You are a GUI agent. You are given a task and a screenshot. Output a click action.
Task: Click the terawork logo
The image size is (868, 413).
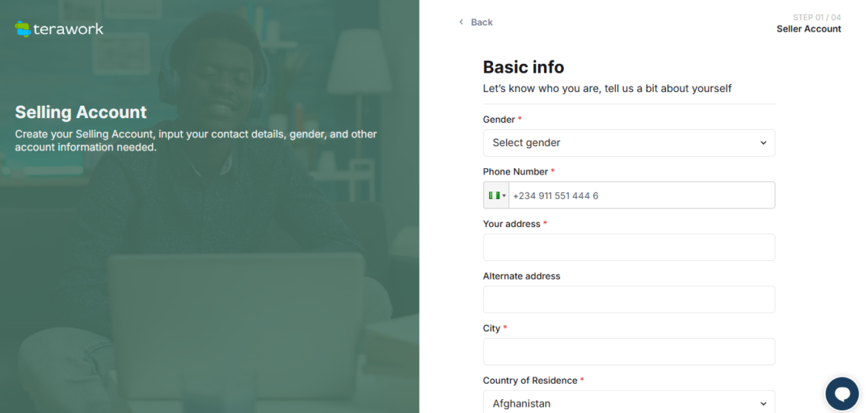(59, 29)
